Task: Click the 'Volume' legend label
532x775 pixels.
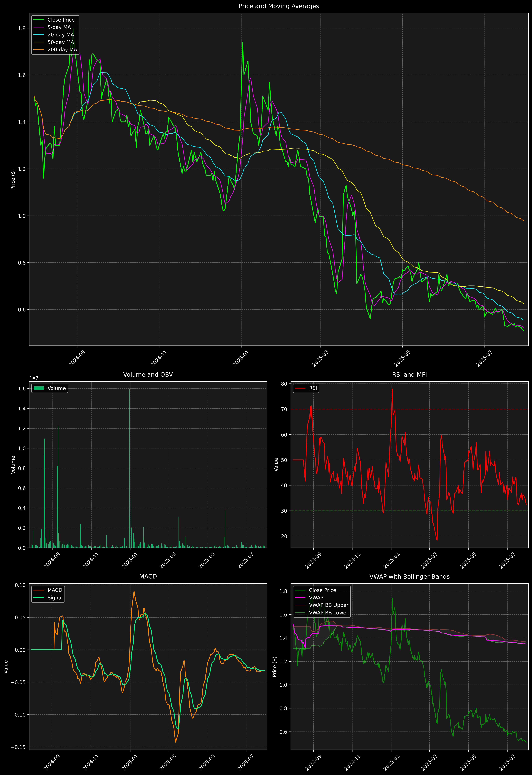Action: click(57, 388)
